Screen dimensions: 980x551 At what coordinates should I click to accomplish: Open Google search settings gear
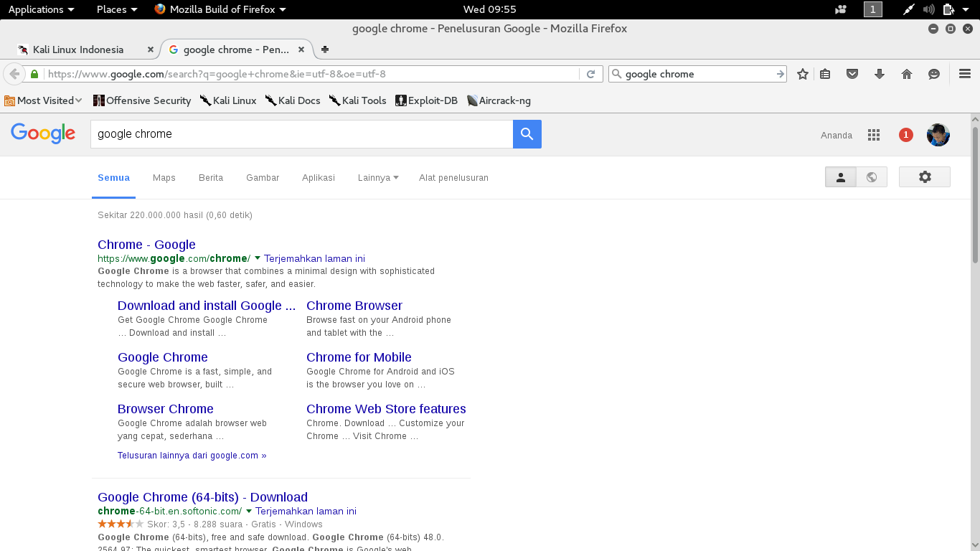coord(925,177)
